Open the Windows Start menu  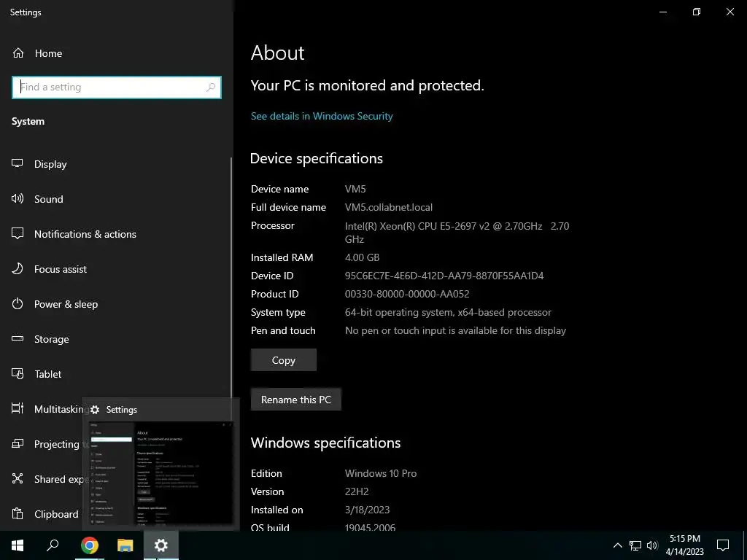(18, 545)
